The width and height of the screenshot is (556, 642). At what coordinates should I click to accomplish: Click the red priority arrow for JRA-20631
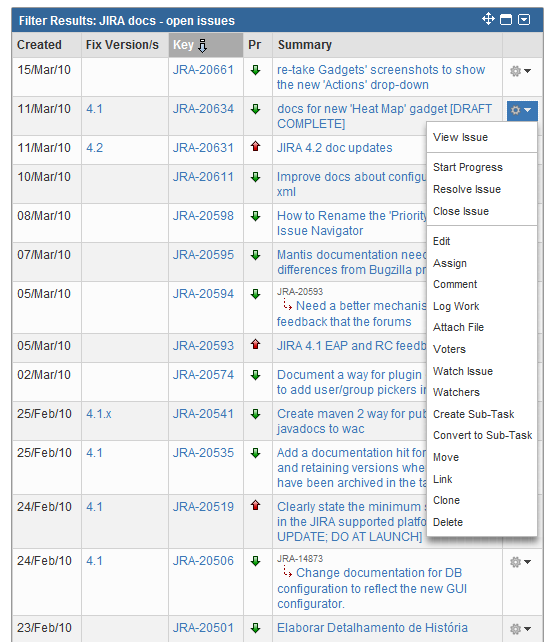click(255, 146)
